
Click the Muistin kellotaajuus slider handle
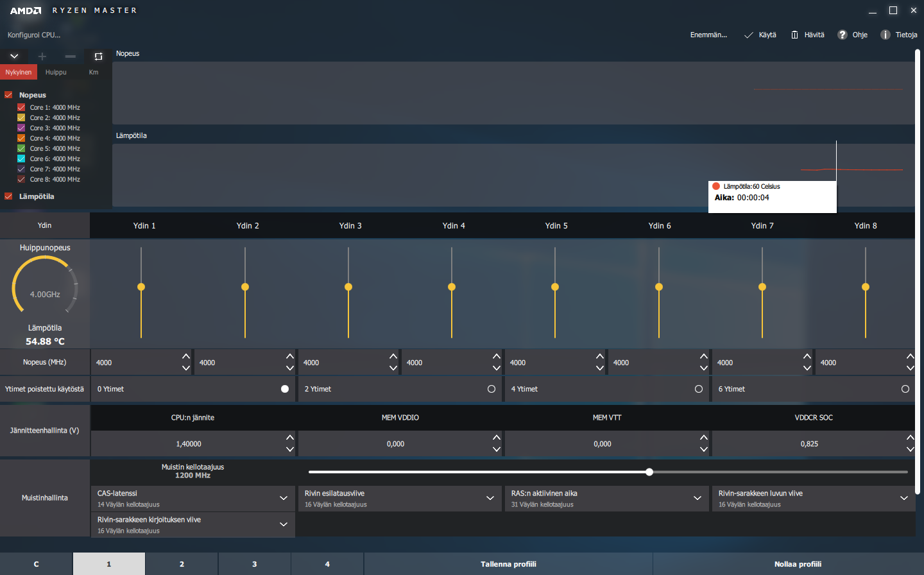649,472
